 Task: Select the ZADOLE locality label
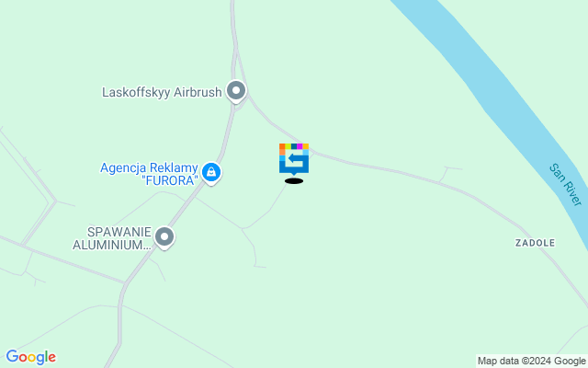[x=535, y=243]
